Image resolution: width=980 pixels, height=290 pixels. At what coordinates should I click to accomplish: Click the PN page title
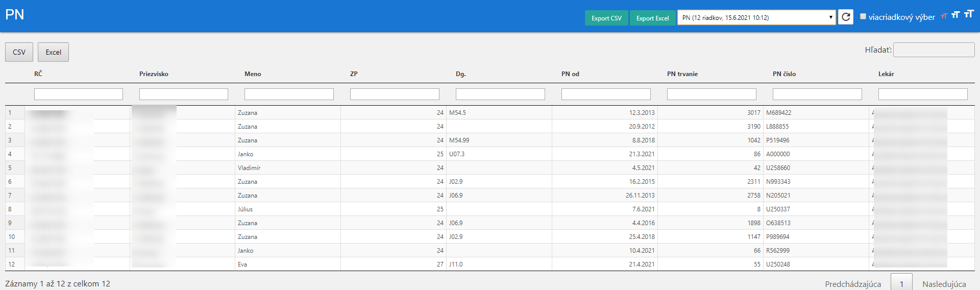(x=15, y=14)
